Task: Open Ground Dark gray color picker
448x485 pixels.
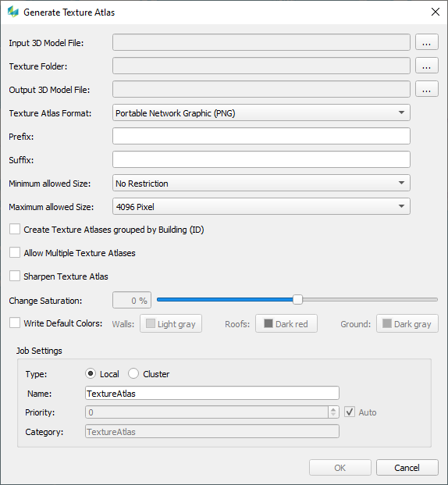Action: [x=407, y=323]
